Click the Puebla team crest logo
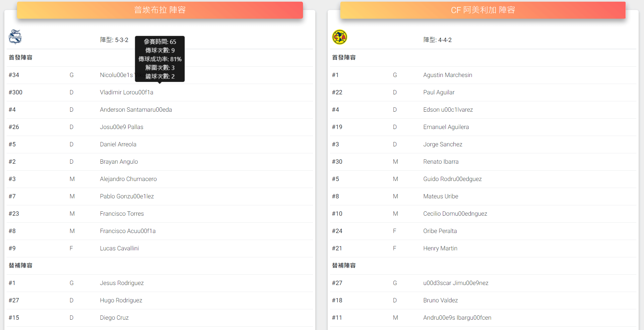 pos(15,37)
